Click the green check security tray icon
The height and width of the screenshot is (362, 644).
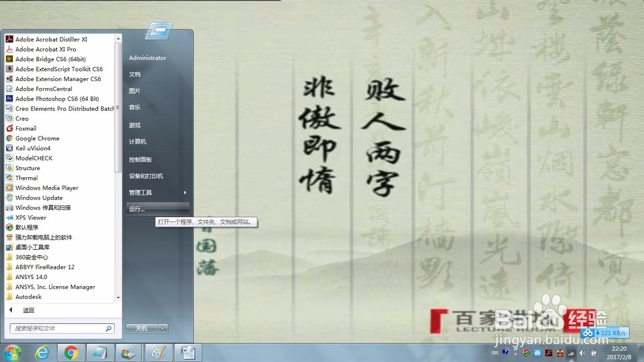(x=526, y=352)
